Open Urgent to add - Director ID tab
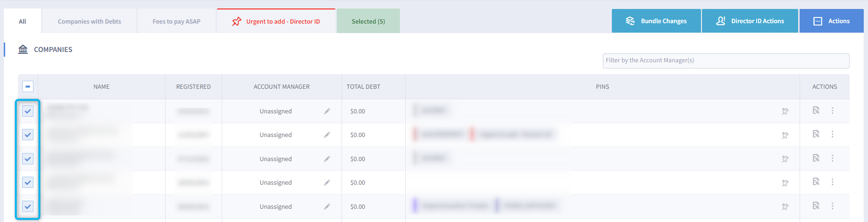Image resolution: width=868 pixels, height=222 pixels. click(276, 22)
